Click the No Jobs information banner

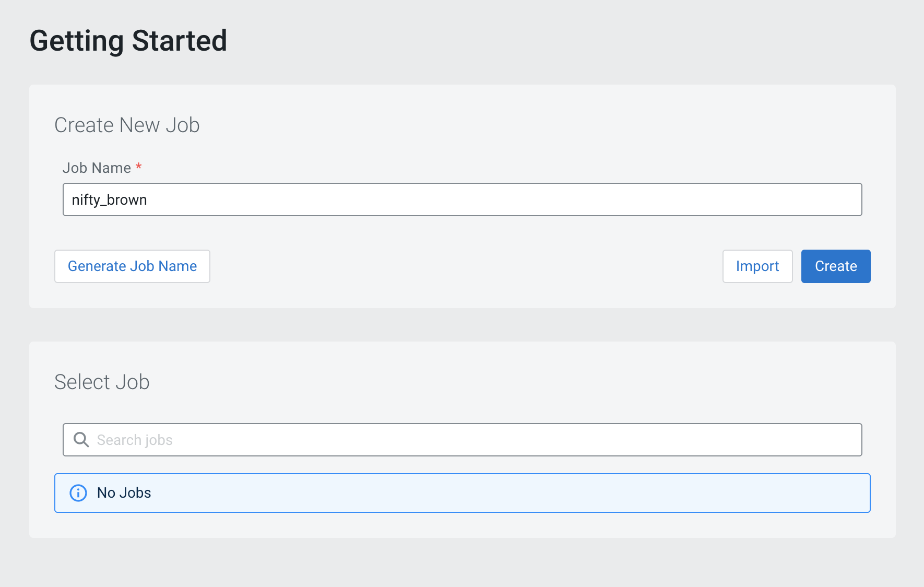(x=462, y=493)
